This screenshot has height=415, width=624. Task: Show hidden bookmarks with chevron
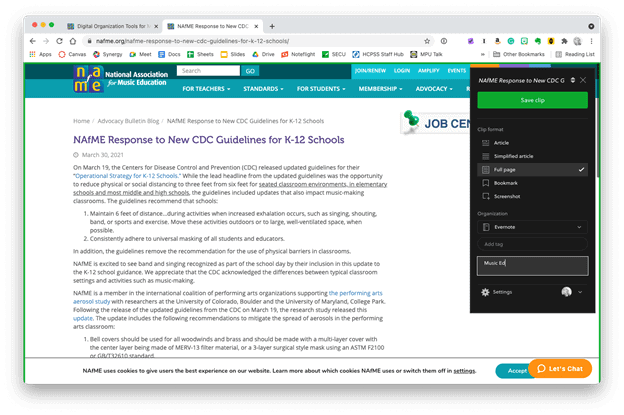[x=482, y=54]
